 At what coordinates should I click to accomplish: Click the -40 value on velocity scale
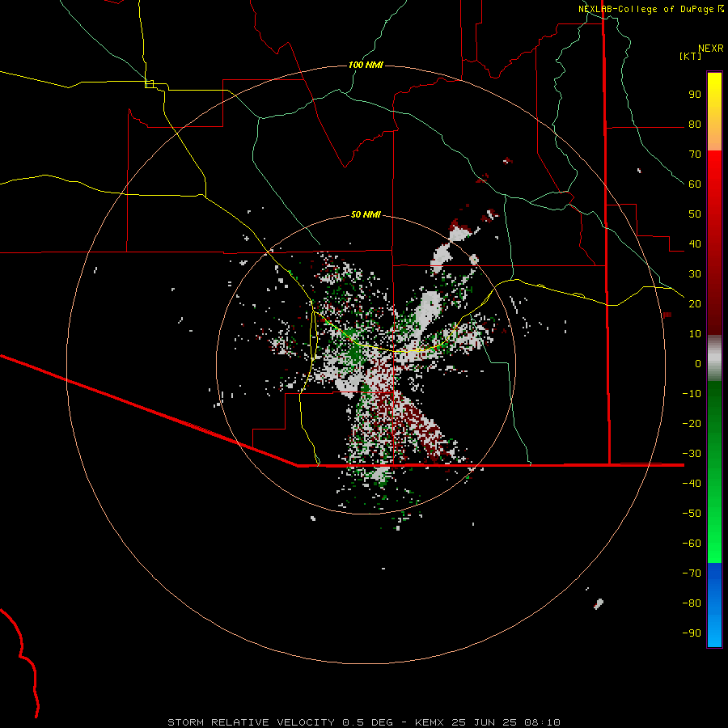[x=692, y=484]
